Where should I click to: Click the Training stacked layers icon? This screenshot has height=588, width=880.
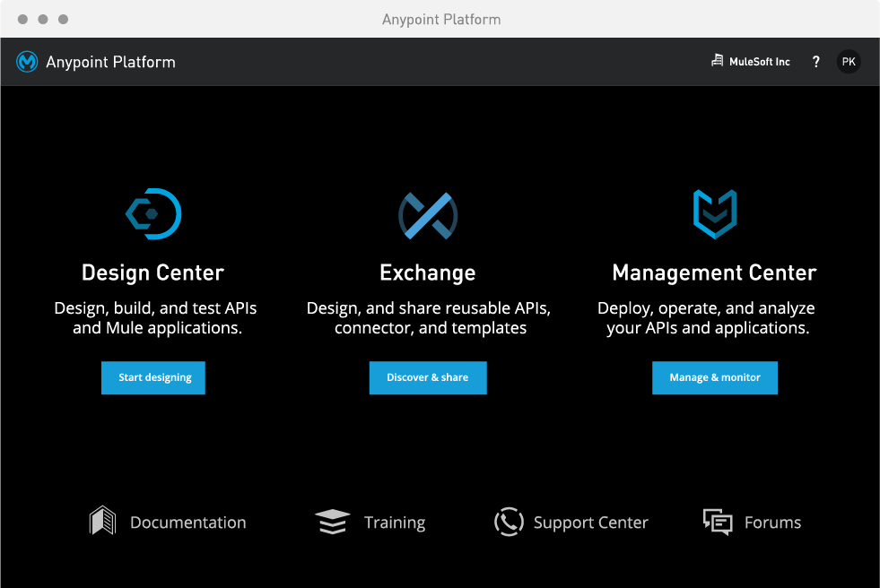(333, 522)
